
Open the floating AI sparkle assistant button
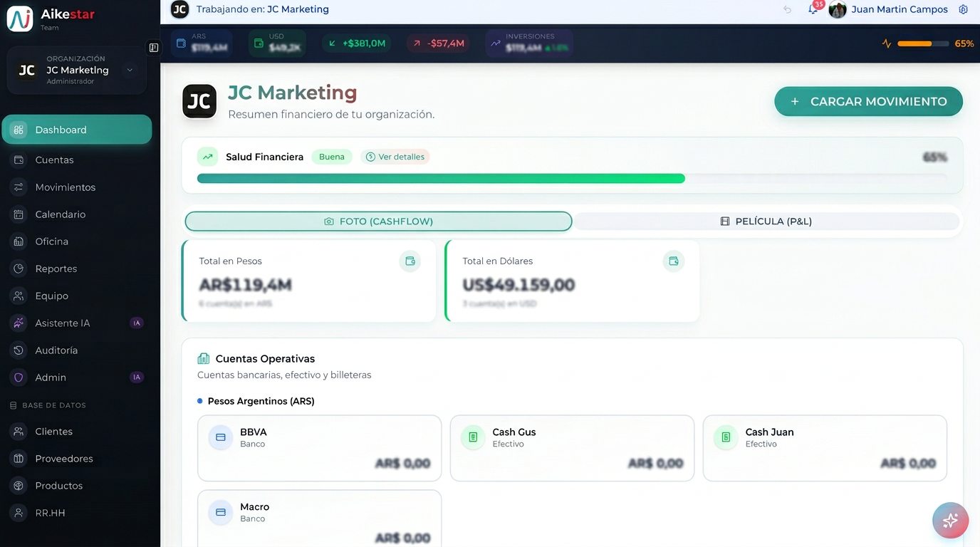tap(950, 520)
